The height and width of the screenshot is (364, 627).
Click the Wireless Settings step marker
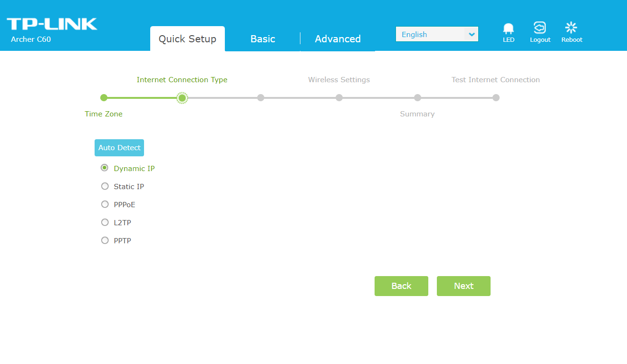(x=339, y=98)
